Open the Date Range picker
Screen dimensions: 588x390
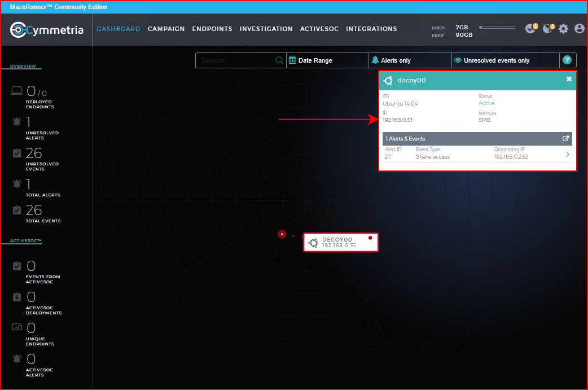[327, 60]
